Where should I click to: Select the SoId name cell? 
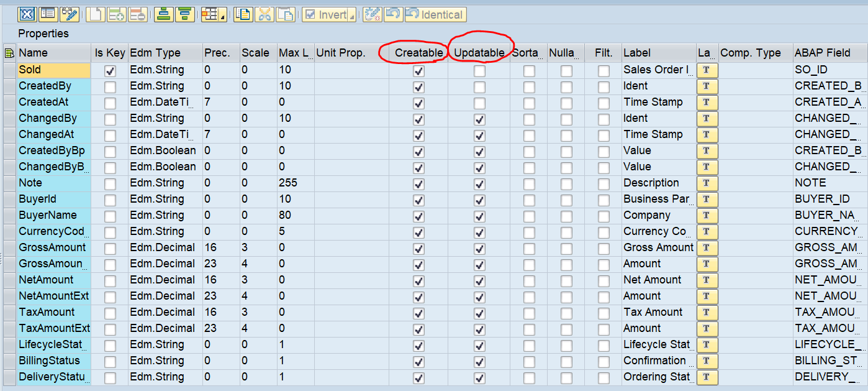(x=53, y=70)
